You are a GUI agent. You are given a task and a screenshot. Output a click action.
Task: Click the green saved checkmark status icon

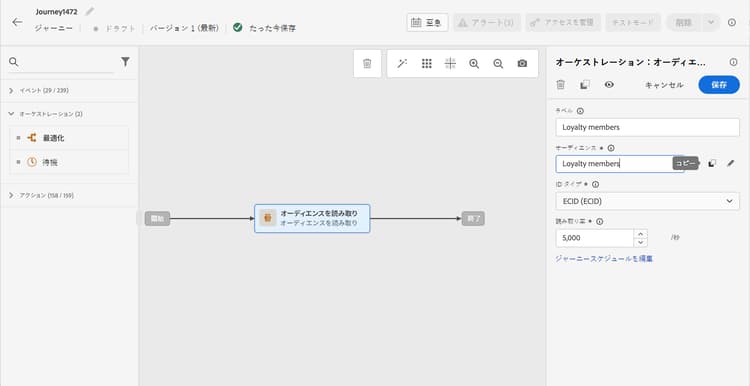238,27
